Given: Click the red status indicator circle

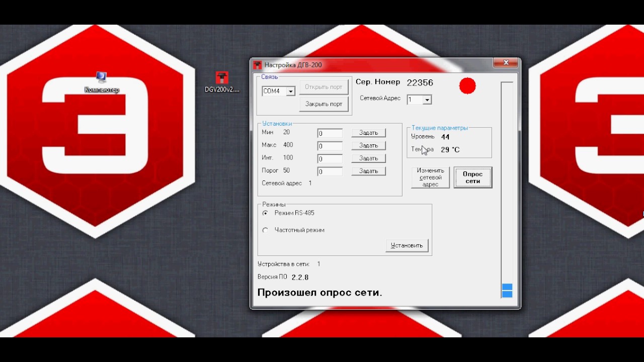Looking at the screenshot, I should (467, 86).
